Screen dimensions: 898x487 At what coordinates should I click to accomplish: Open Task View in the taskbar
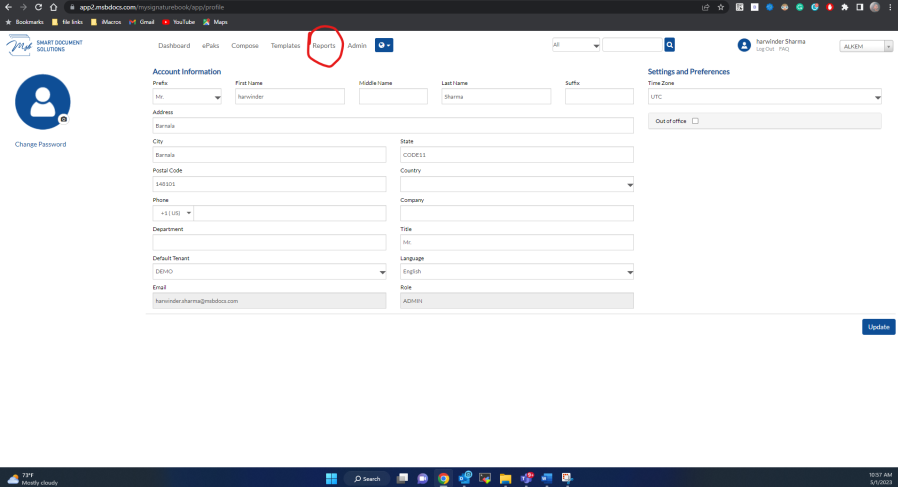[403, 478]
